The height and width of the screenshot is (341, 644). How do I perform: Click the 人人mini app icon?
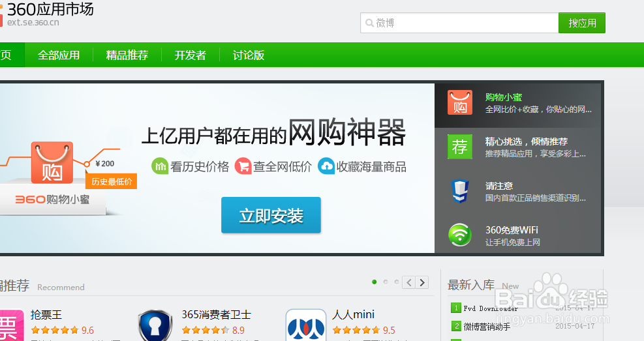(x=305, y=325)
